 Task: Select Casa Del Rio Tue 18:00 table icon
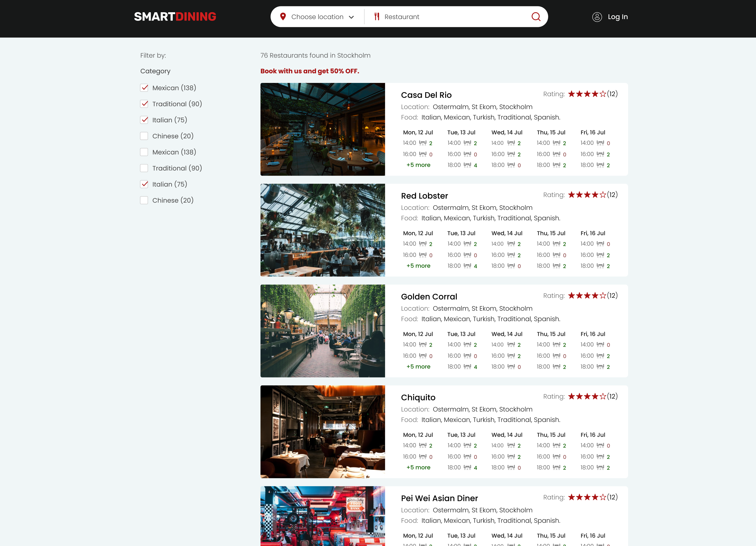(467, 165)
